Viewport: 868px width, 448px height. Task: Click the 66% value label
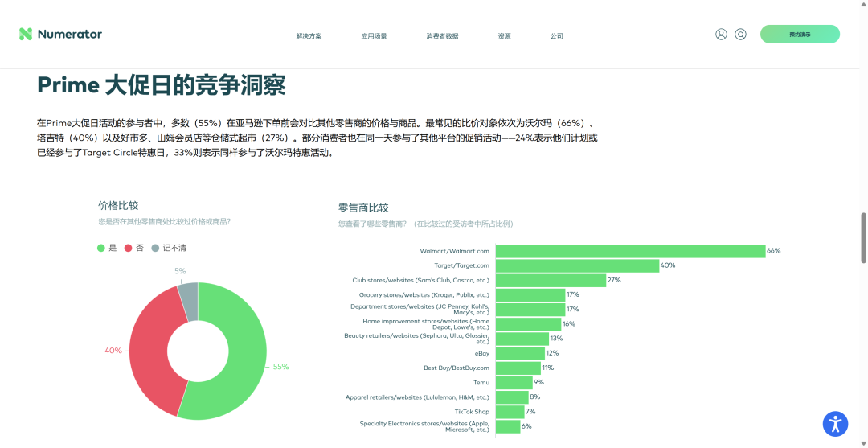tap(774, 251)
